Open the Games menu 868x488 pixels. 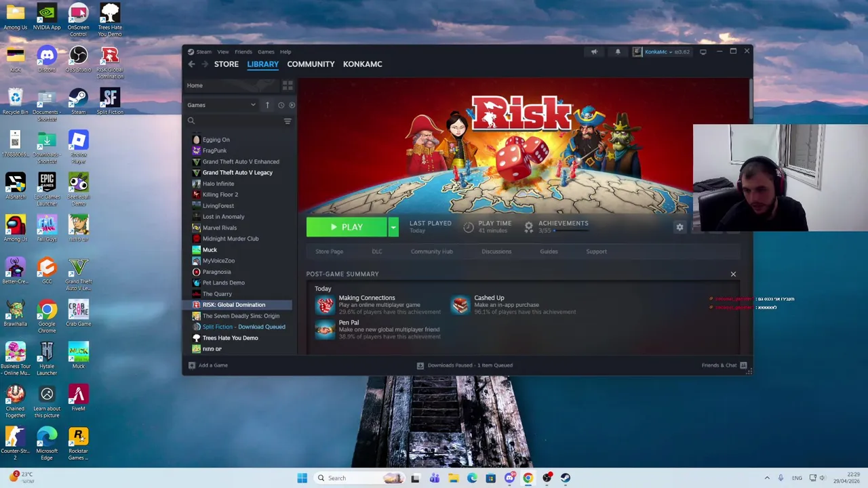tap(266, 52)
